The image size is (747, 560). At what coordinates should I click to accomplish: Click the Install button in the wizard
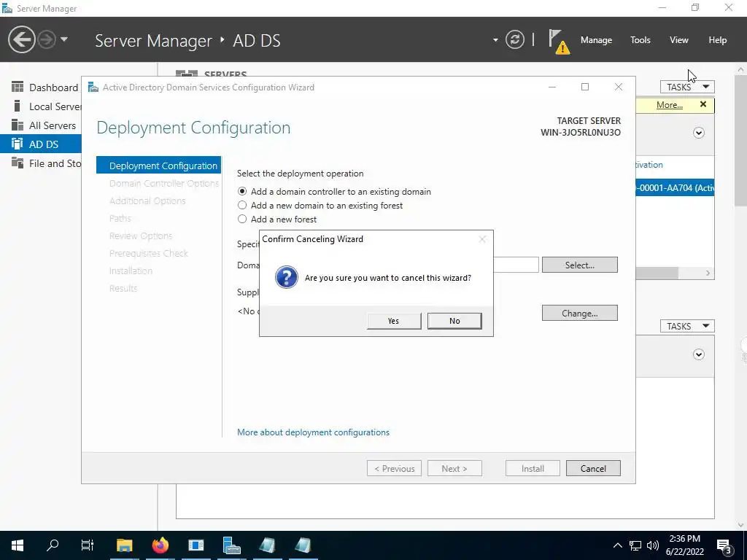[x=533, y=468]
